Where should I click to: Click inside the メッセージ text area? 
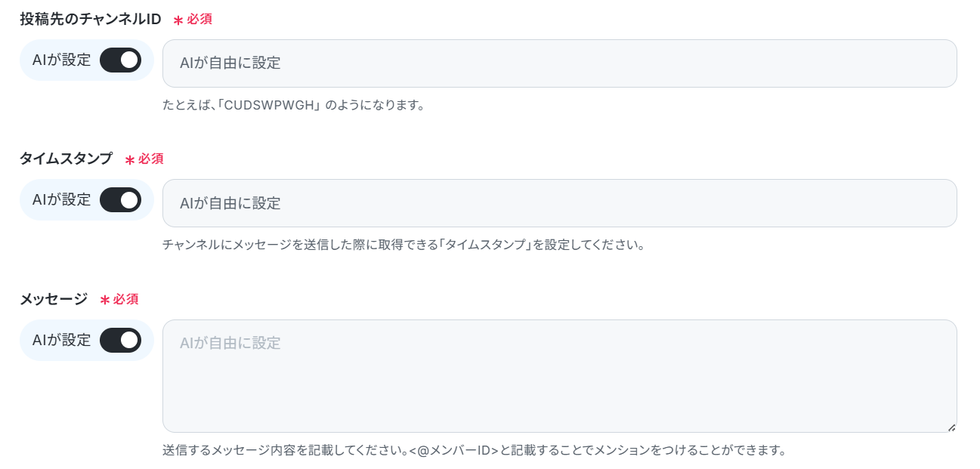[560, 376]
